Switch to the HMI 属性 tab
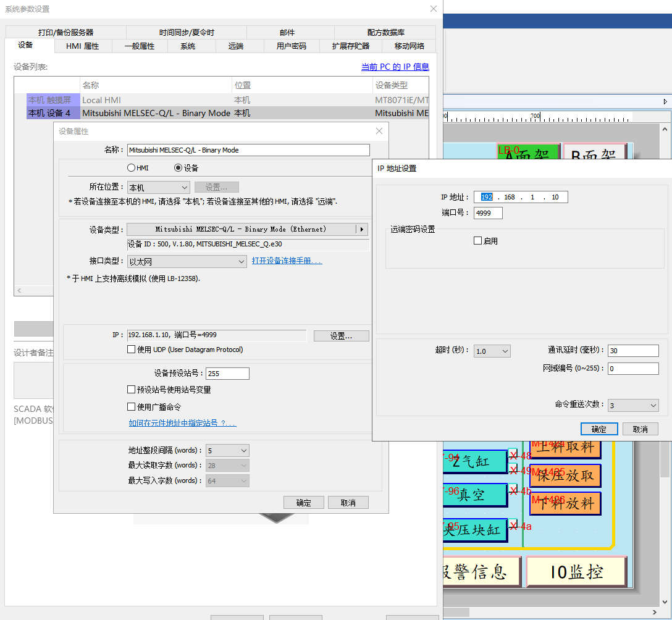 (82, 46)
